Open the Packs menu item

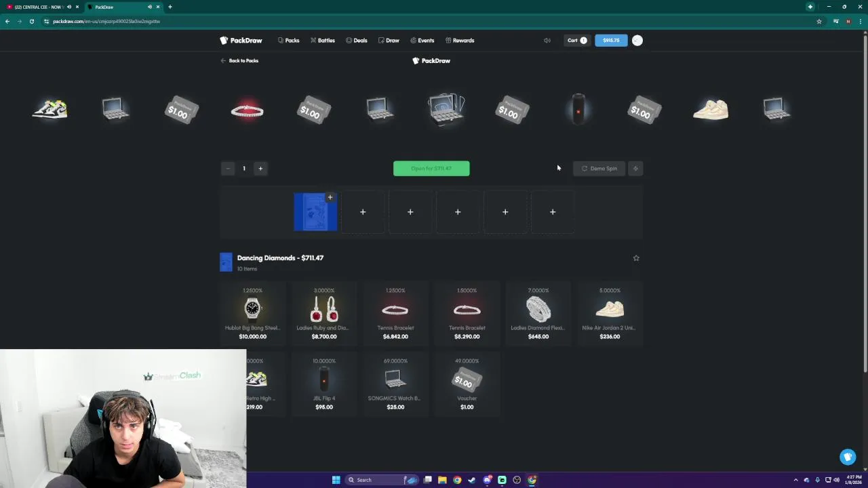coord(288,41)
